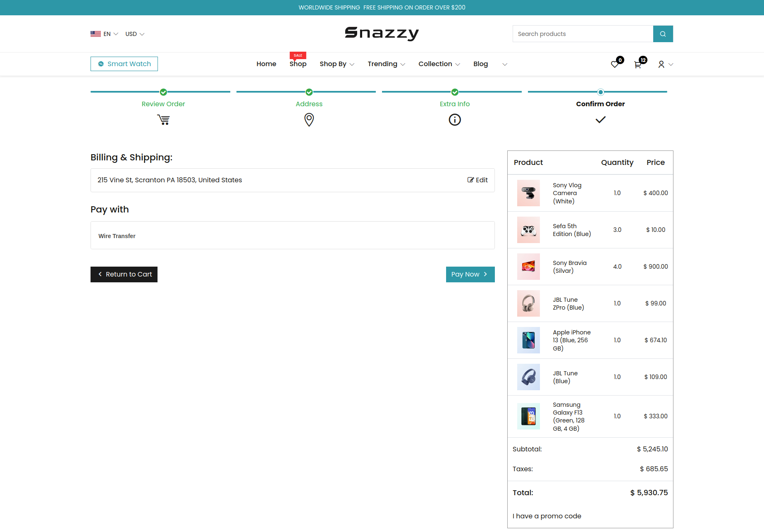
Task: Click the Confirm Order step marker
Action: click(x=600, y=92)
